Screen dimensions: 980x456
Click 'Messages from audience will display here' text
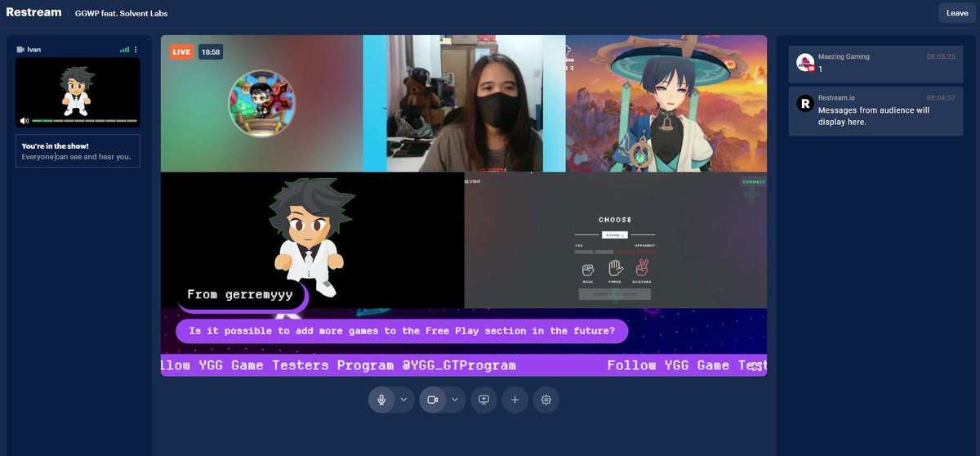[874, 116]
